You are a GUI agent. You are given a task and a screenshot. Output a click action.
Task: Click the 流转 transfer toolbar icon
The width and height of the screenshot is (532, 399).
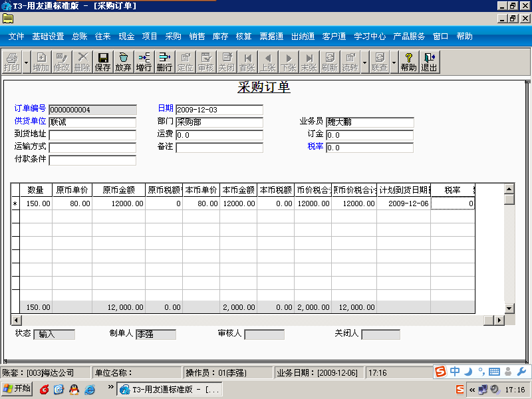click(350, 62)
